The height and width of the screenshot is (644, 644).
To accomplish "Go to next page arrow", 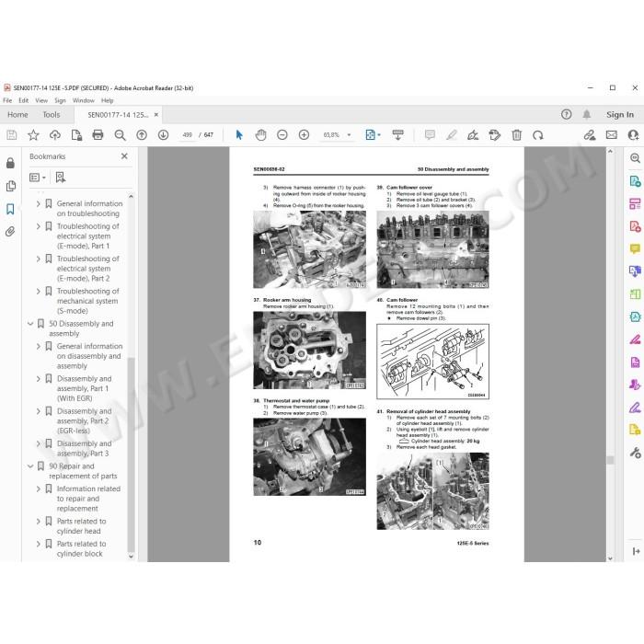I will (x=163, y=134).
